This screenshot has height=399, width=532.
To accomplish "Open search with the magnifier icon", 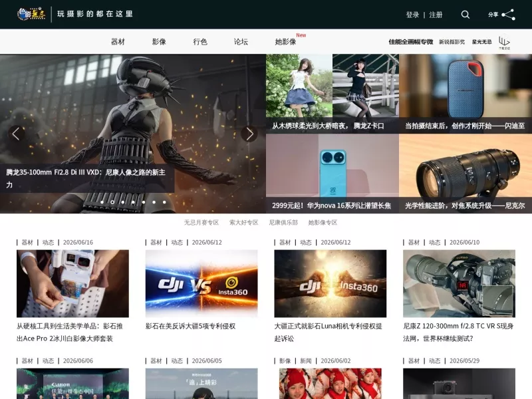I will (x=465, y=15).
